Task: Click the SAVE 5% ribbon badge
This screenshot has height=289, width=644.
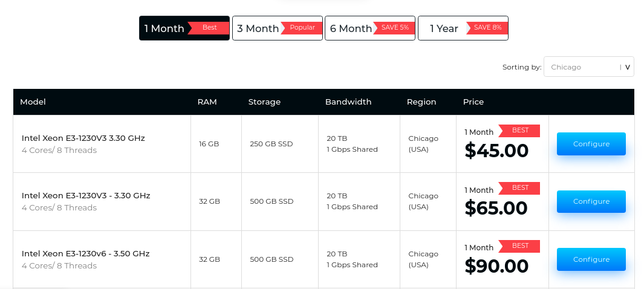Action: (394, 28)
